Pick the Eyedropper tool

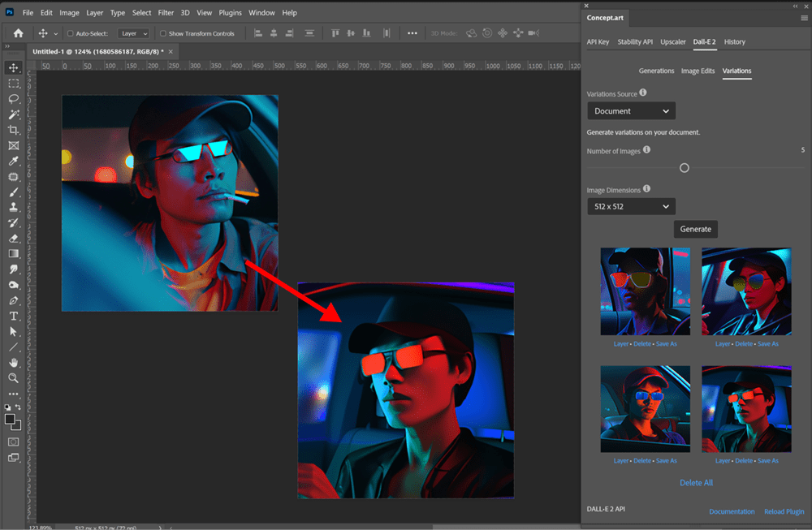(x=14, y=161)
